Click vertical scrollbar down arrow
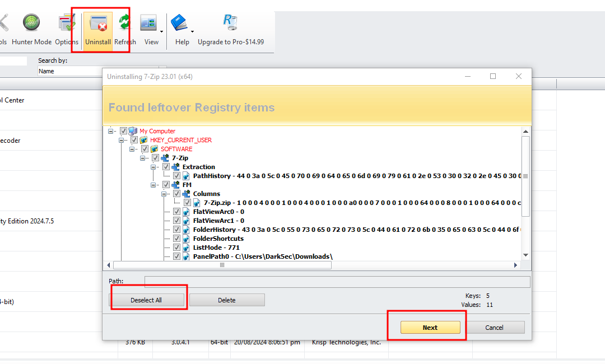Viewport: 605px width, 364px height. (525, 255)
